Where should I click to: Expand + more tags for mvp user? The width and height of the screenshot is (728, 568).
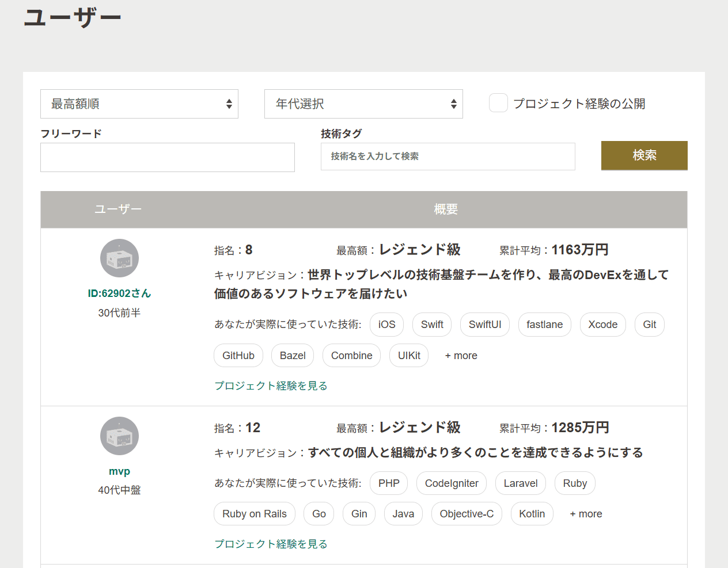click(586, 514)
